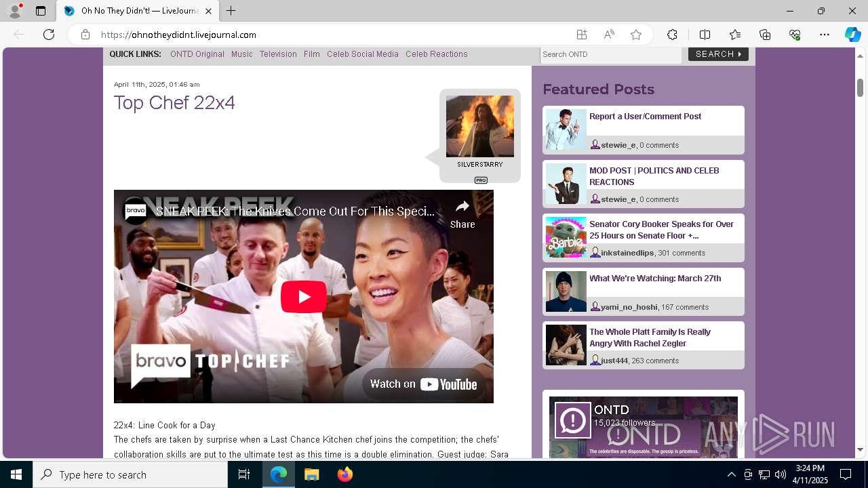
Task: Show hidden system tray icons
Action: 731,474
